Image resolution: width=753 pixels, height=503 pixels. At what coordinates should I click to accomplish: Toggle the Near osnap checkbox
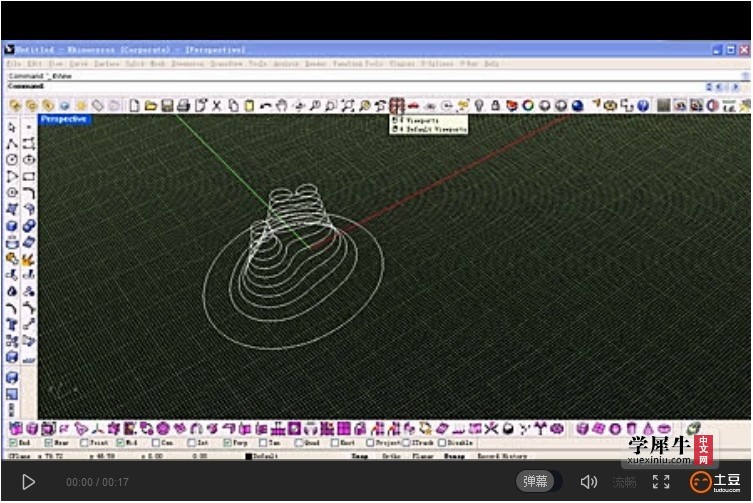click(49, 442)
